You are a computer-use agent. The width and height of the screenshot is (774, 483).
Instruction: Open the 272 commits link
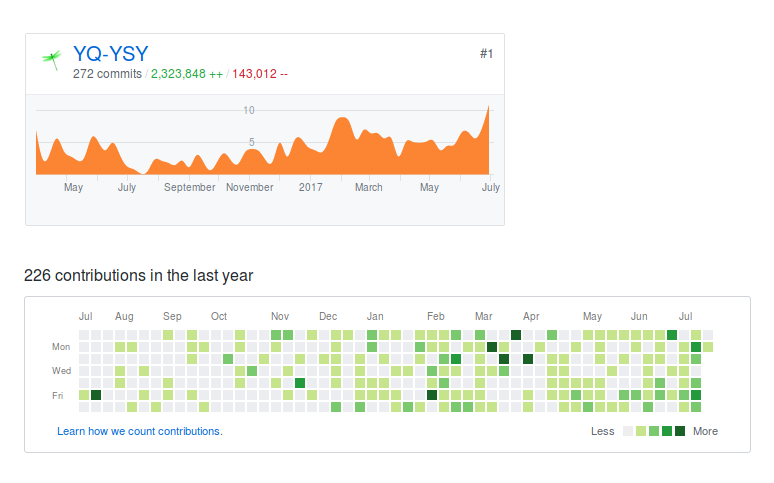click(x=107, y=74)
